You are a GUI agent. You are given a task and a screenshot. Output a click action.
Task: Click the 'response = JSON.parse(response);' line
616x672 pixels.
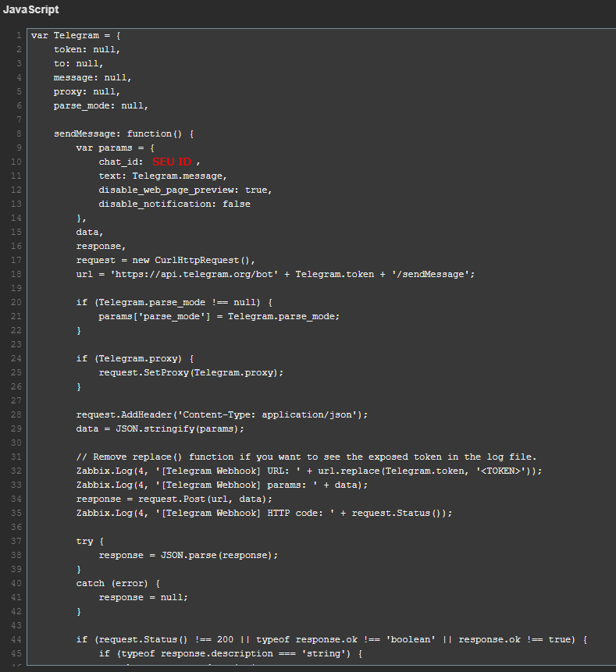188,555
